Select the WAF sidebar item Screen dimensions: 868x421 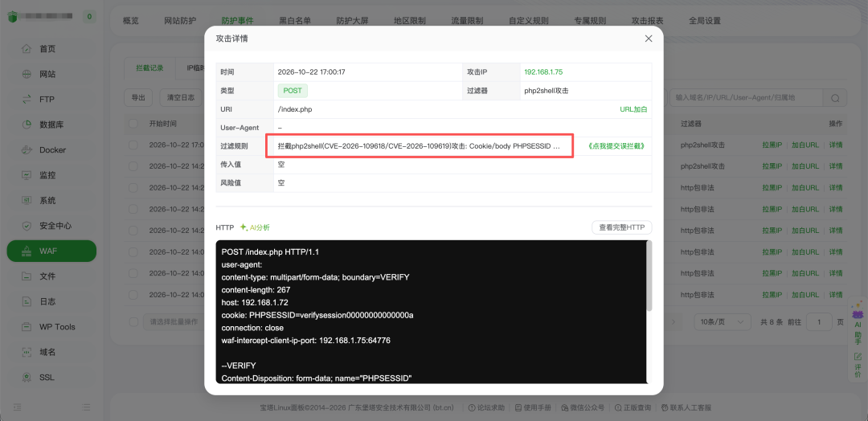tap(51, 251)
